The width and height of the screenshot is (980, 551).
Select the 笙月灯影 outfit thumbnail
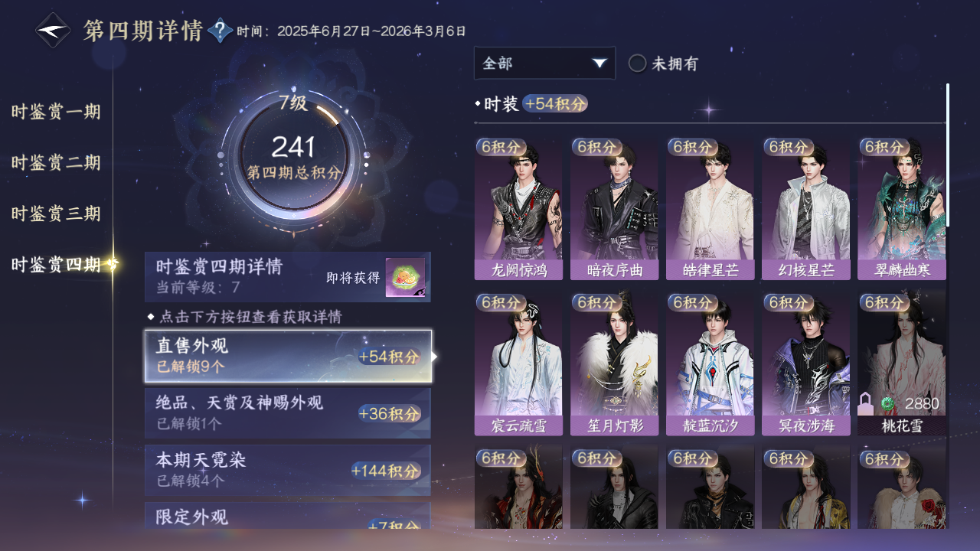click(x=614, y=365)
